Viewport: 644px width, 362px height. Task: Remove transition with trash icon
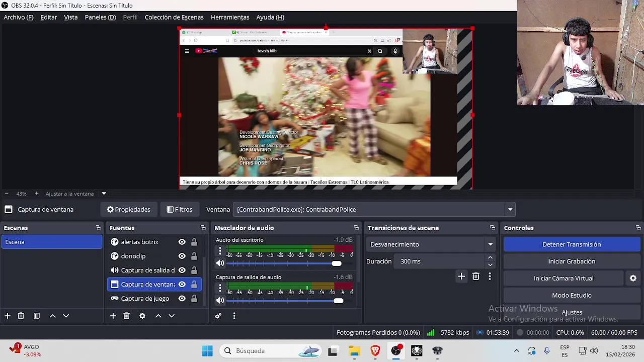point(476,276)
